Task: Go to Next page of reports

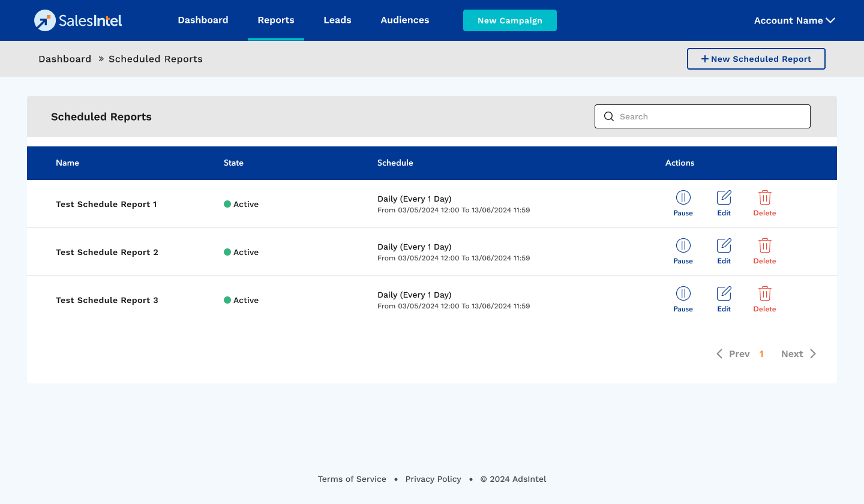Action: click(798, 354)
